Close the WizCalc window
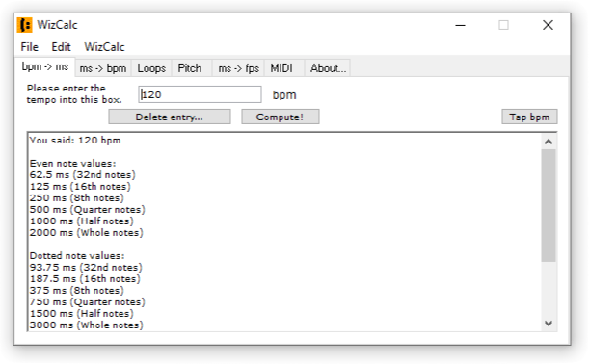Image resolution: width=589 pixels, height=364 pixels. pyautogui.click(x=549, y=25)
